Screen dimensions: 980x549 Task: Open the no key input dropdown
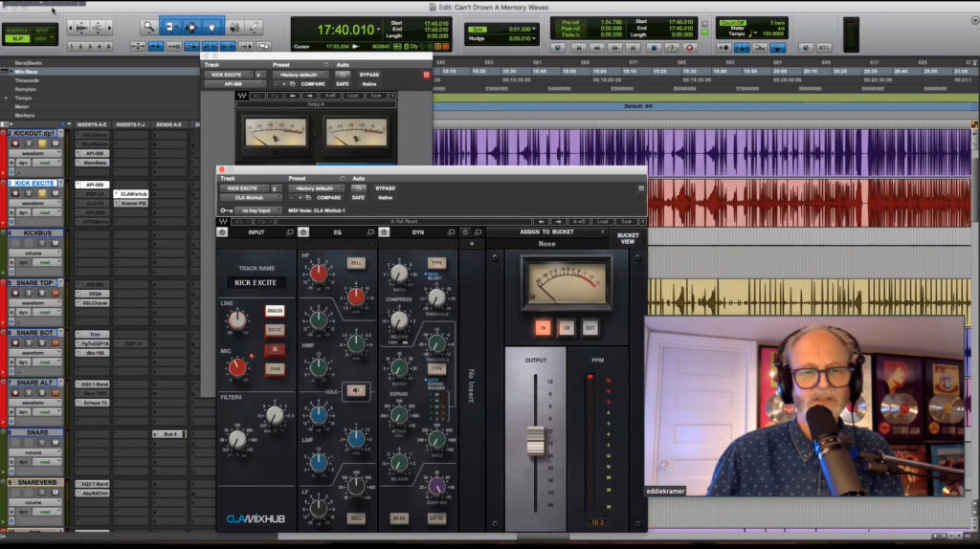click(256, 210)
